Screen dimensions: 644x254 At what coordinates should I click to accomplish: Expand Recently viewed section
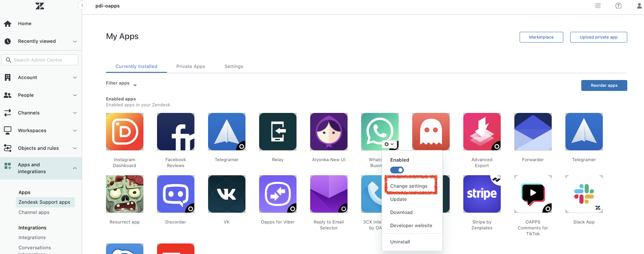(x=41, y=41)
